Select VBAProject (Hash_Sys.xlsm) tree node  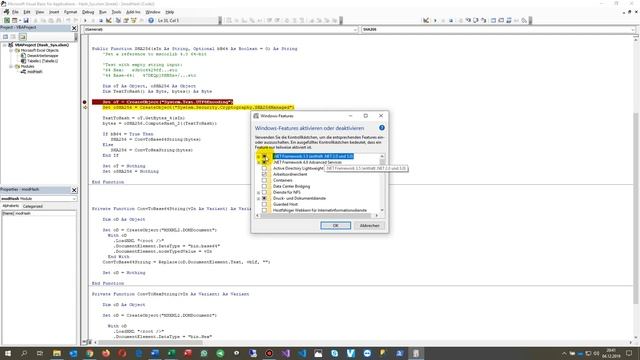click(x=42, y=45)
